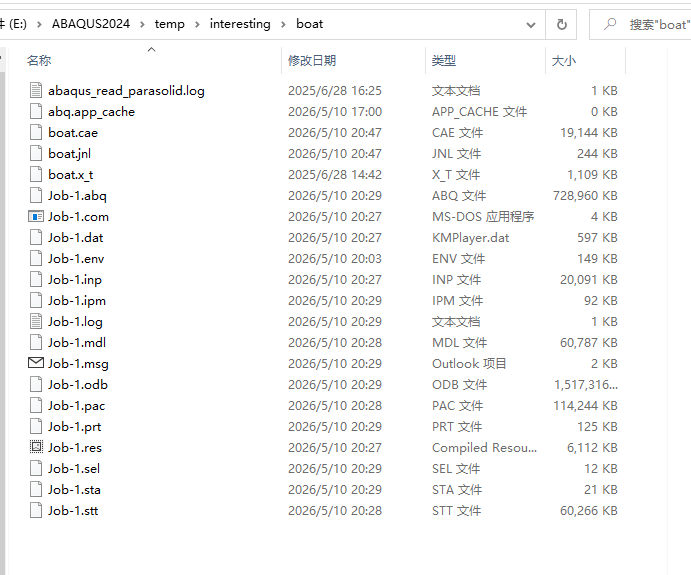The height and width of the screenshot is (575, 691).
Task: Select the file name Job-1.inp
Action: 75,280
